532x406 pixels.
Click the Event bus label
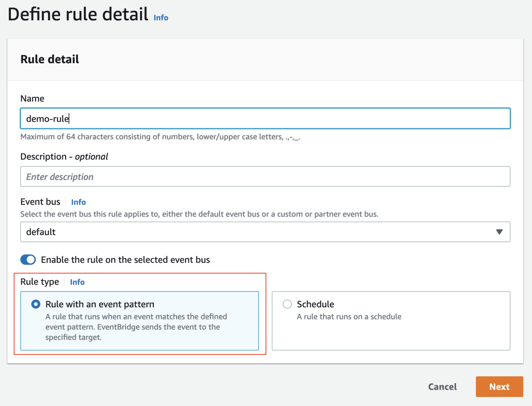pyautogui.click(x=40, y=202)
